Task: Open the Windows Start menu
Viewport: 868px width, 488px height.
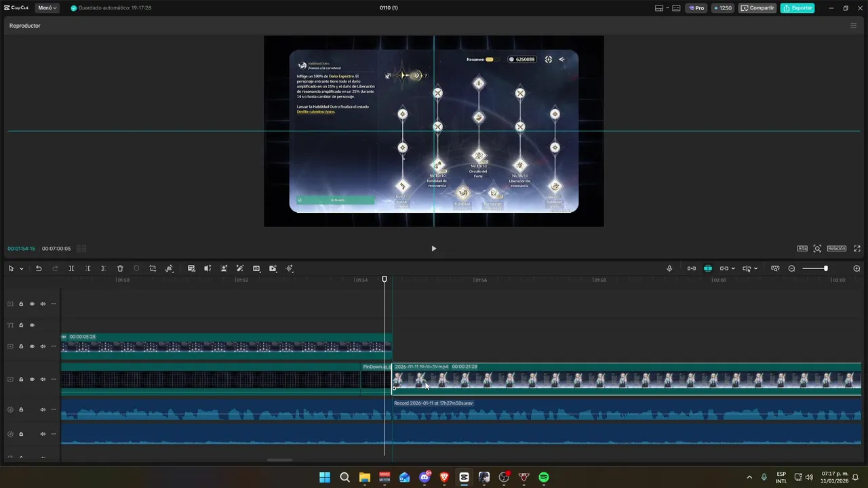Action: click(x=325, y=477)
